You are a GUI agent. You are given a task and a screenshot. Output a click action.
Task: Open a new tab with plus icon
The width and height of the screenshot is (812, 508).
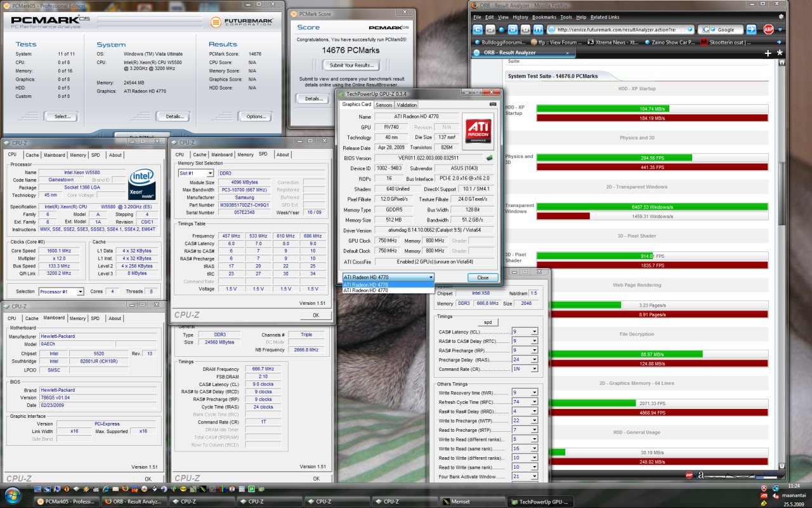point(768,53)
